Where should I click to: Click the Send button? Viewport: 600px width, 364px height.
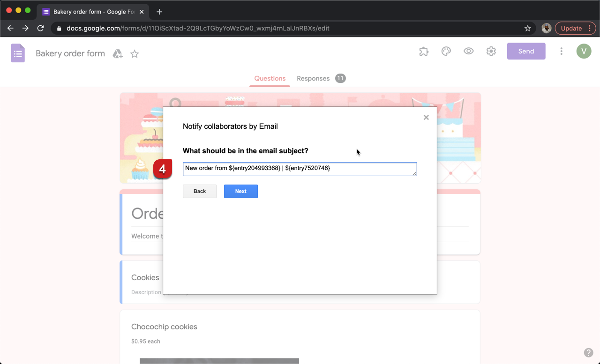click(x=526, y=51)
